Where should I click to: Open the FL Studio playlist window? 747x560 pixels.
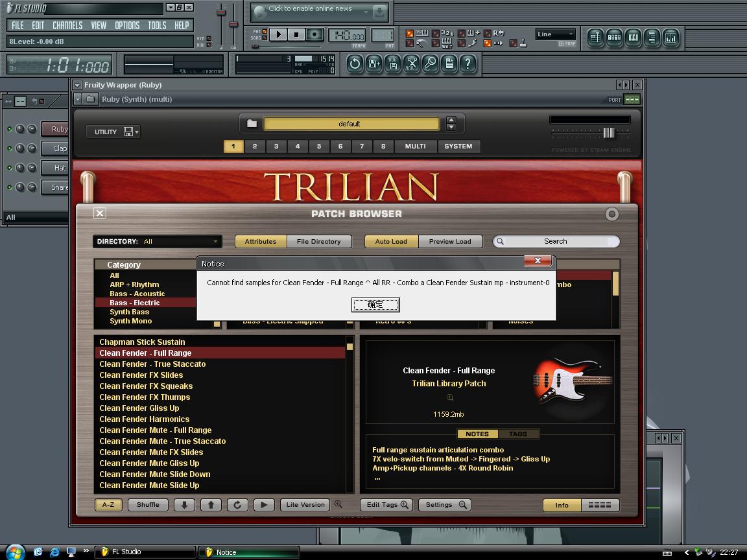595,38
